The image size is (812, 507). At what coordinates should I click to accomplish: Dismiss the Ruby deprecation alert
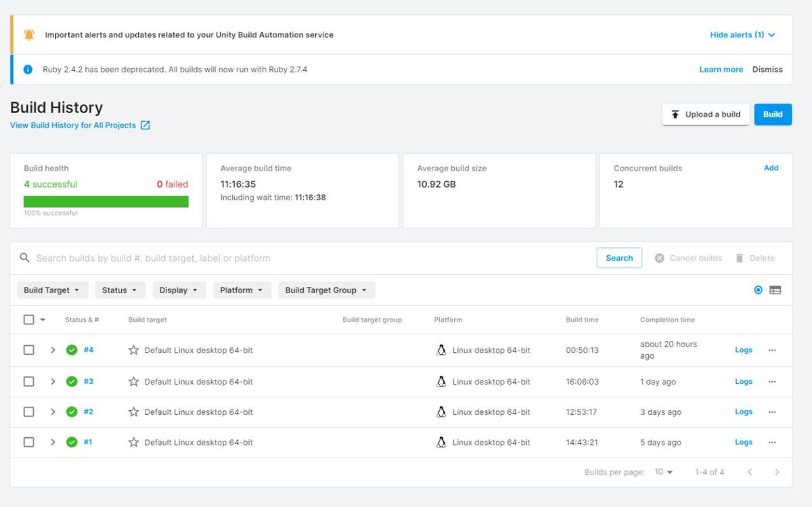(767, 70)
